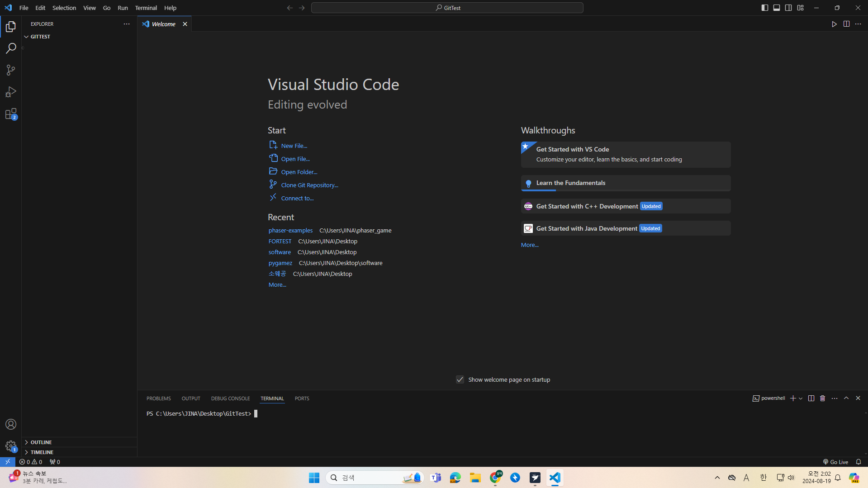This screenshot has width=868, height=488.
Task: Go forward with the navigation arrow
Action: coord(302,8)
